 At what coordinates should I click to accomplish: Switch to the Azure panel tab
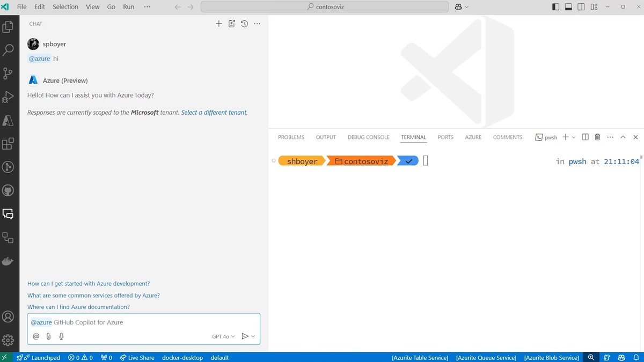[x=473, y=137]
